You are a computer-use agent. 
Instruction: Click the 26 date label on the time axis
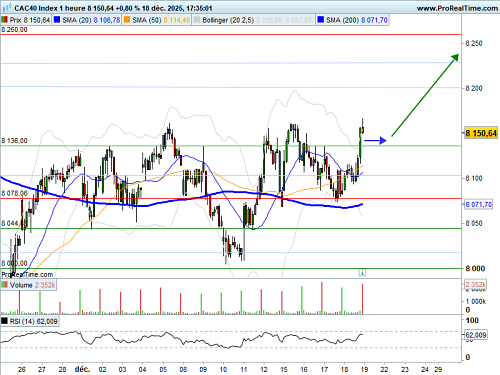pyautogui.click(x=22, y=369)
